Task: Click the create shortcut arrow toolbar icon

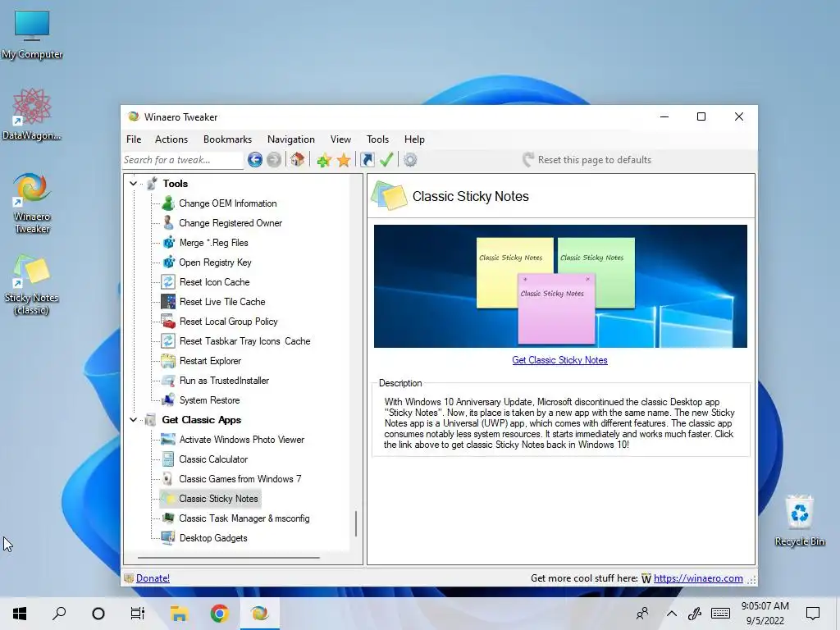Action: click(x=367, y=160)
